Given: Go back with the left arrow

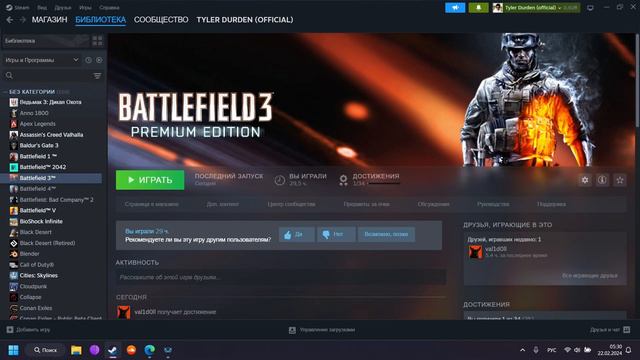Looking at the screenshot, I should click(x=10, y=20).
